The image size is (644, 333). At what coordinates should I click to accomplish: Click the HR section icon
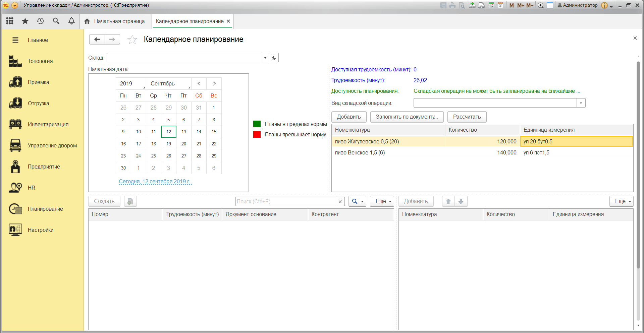15,188
